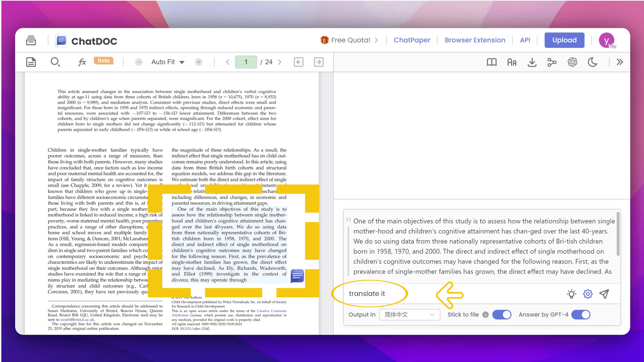Viewport: 644px width, 362px height.
Task: Download the chat via download icon
Action: click(x=532, y=62)
